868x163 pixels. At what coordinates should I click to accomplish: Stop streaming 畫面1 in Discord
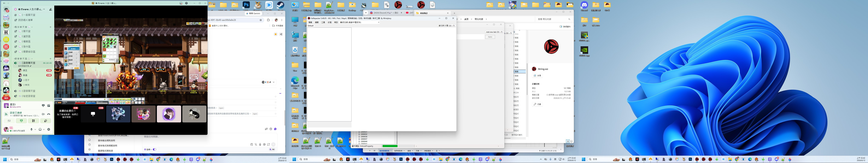(x=43, y=106)
